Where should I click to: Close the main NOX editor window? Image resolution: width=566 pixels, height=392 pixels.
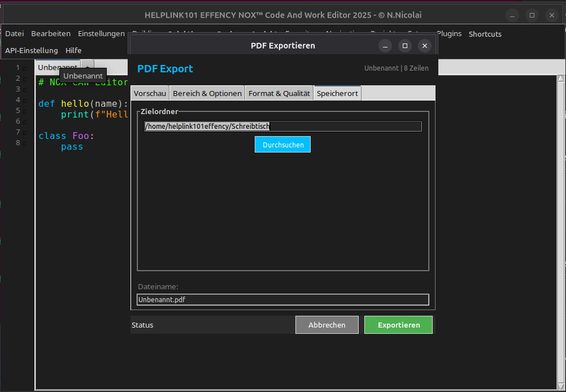tap(552, 15)
